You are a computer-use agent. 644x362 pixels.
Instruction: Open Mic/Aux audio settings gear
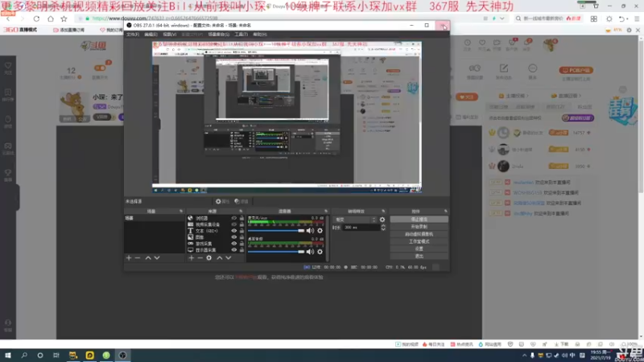[x=320, y=231]
